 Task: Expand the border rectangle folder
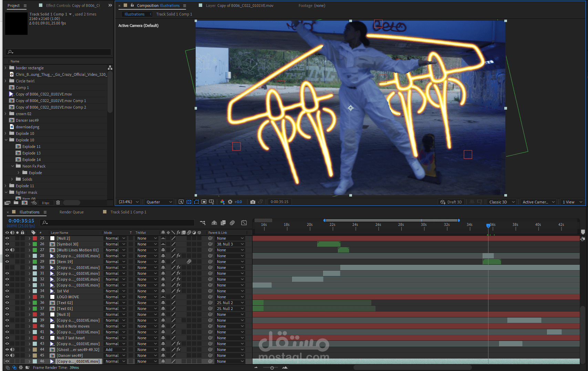(6, 68)
